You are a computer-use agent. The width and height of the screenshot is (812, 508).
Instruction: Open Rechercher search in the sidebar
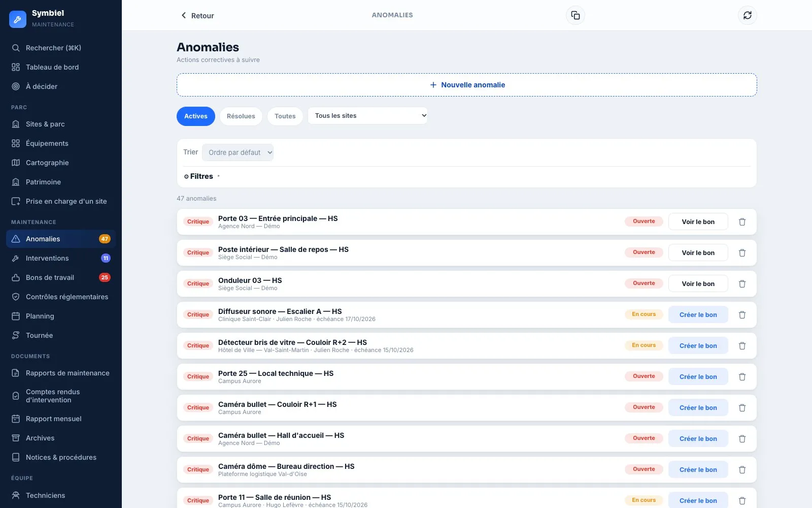(x=61, y=48)
